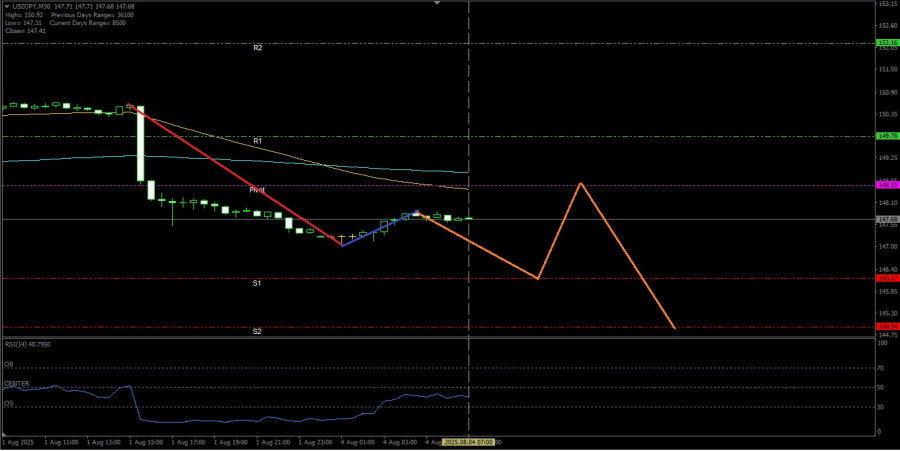Click the triangle arrow before USDJPY,M30
900x451 pixels.
pos(6,6)
